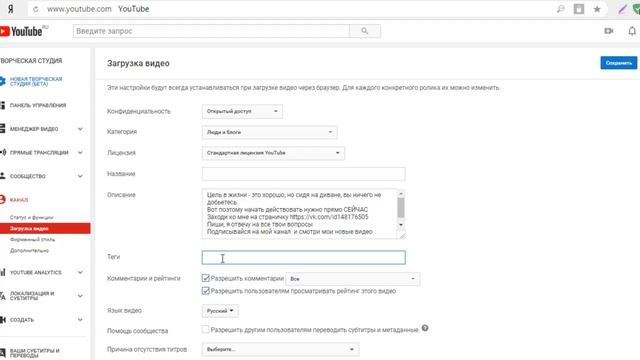The height and width of the screenshot is (360, 640).
Task: Select Фирменный стиль submenu item
Action: [32, 240]
